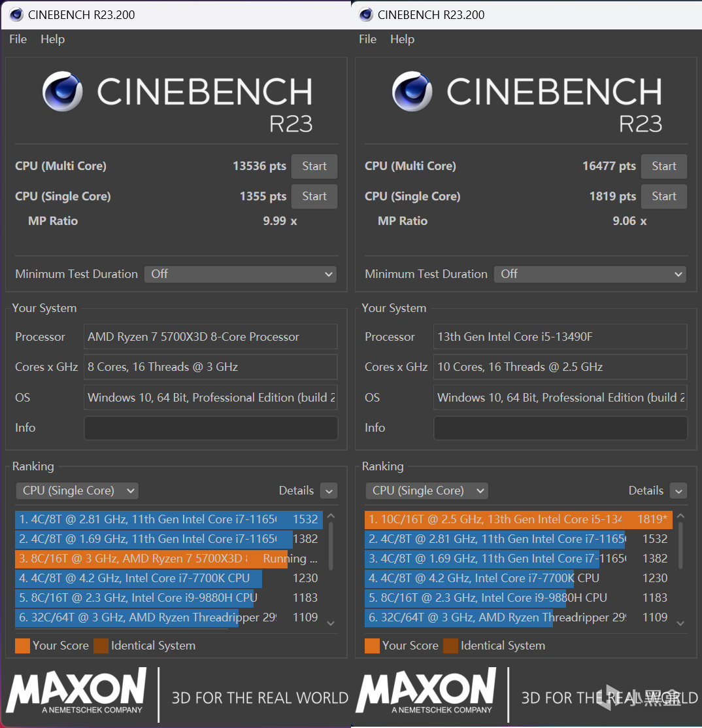The width and height of the screenshot is (702, 728).
Task: Click left ranking scrollbar thumb
Action: [x=331, y=546]
